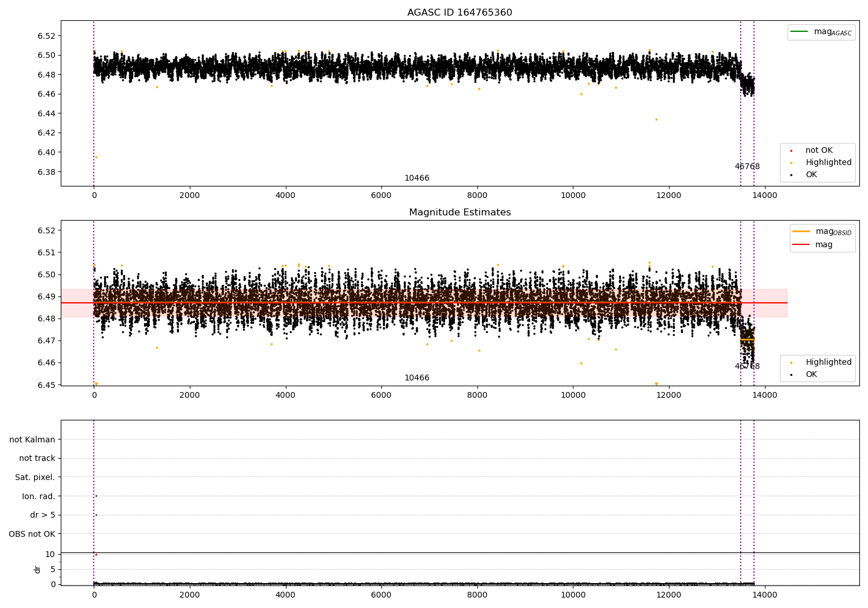
Task: Select 'OK' legend entry in middle plot
Action: (804, 375)
